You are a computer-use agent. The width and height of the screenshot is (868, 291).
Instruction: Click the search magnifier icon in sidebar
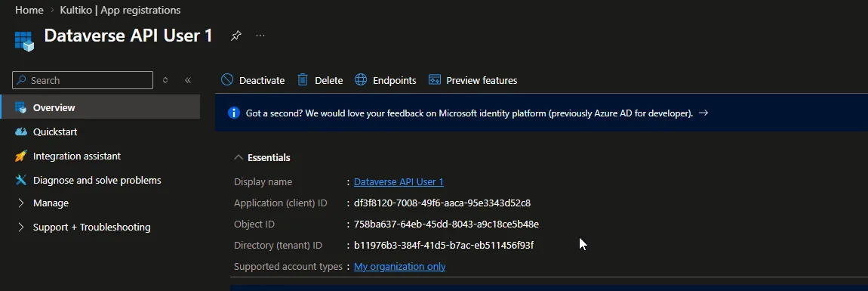(22, 80)
